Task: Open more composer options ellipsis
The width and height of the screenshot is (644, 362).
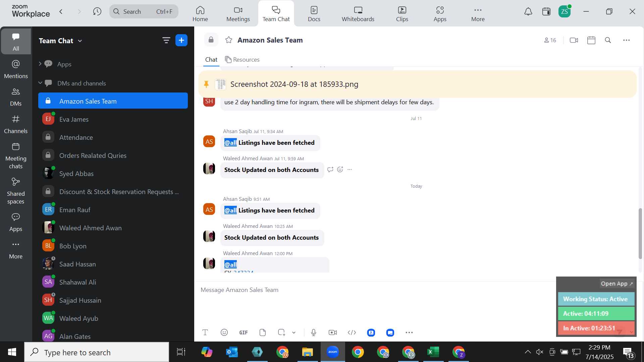Action: 409,333
